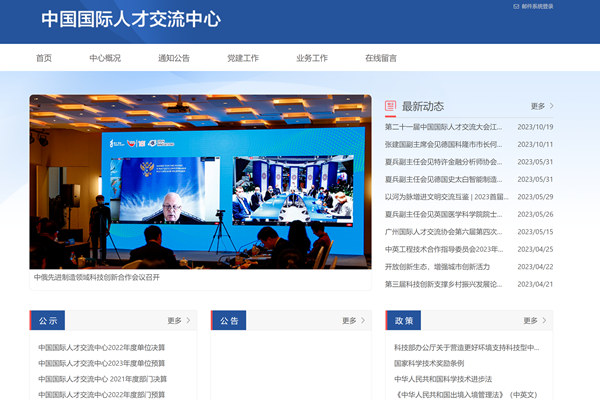600x400 pixels.
Task: Open policy 国家科学技术奖励条例
Action: 429,363
